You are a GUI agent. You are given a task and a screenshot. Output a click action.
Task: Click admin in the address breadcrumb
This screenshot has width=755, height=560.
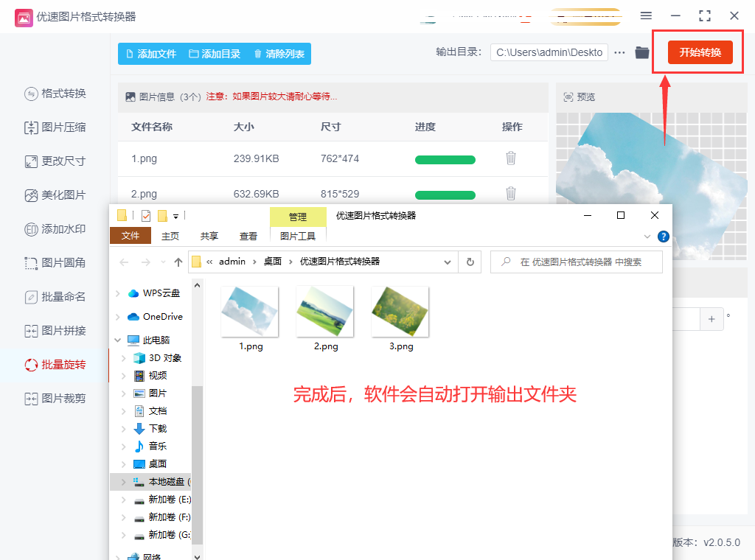pos(232,262)
